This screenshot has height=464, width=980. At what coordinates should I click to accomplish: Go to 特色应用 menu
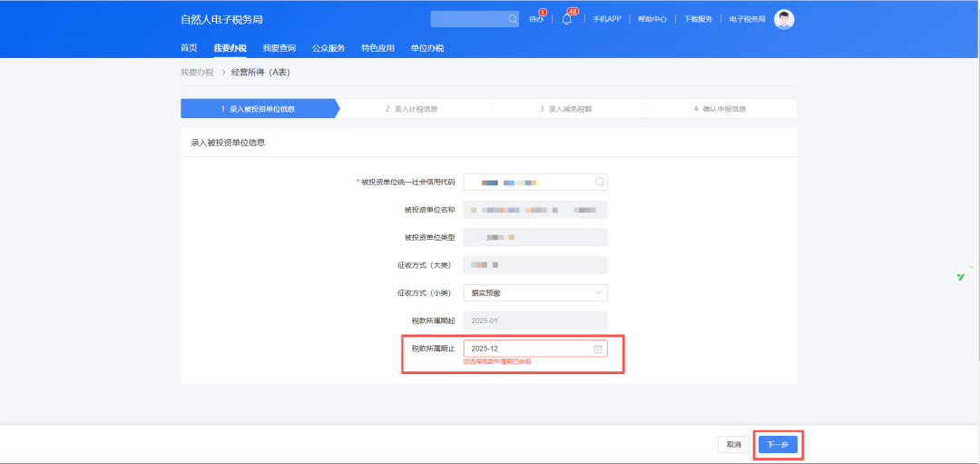pos(377,48)
